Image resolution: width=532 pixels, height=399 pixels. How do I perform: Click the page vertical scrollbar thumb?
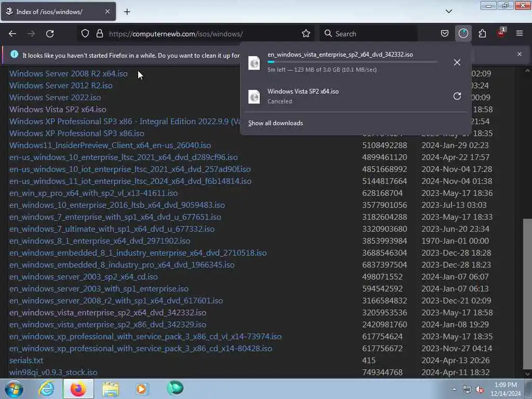click(527, 293)
